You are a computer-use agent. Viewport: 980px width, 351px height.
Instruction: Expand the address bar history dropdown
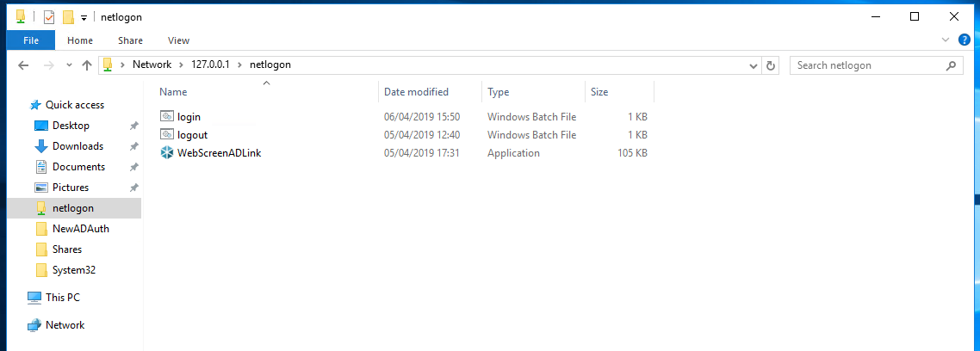tap(754, 65)
